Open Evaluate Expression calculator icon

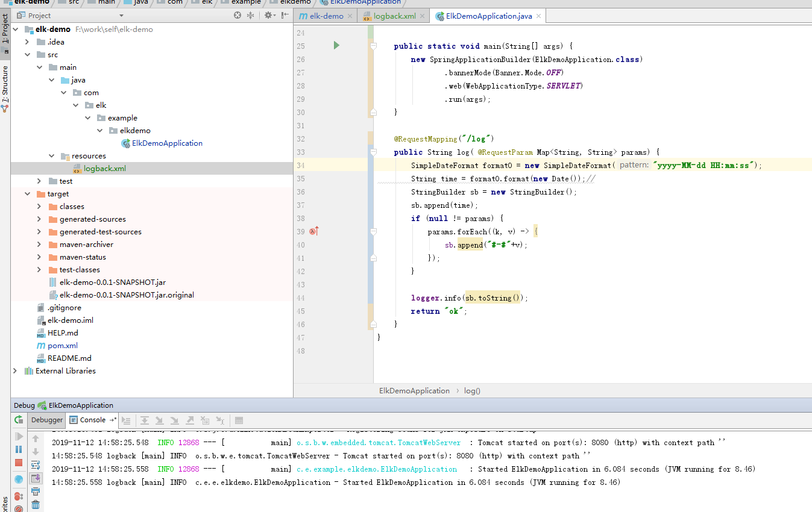click(x=239, y=420)
